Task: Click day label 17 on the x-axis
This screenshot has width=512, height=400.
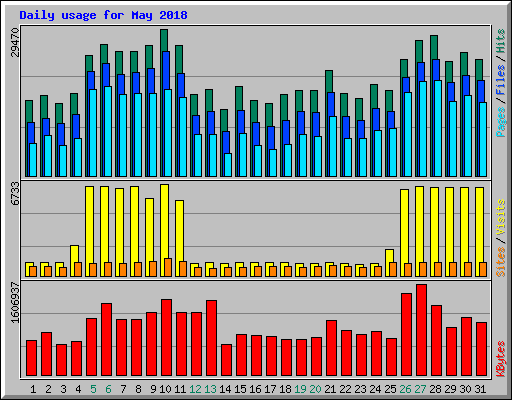Action: (x=270, y=389)
